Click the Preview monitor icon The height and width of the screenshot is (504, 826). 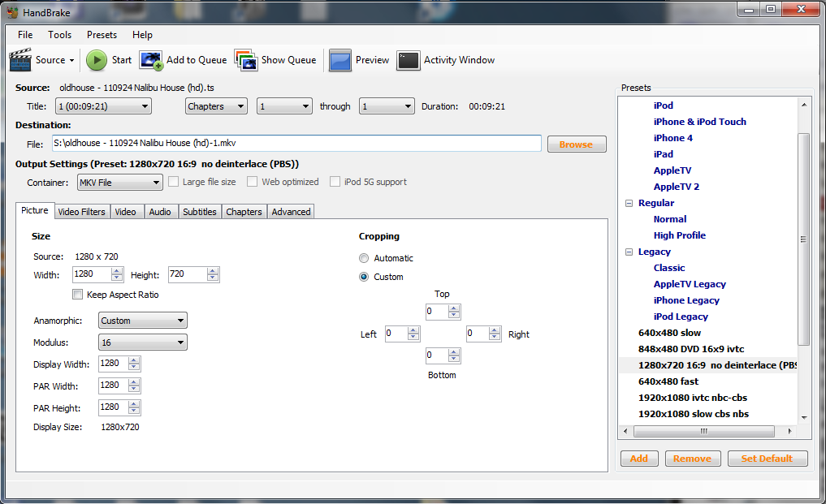tap(340, 60)
